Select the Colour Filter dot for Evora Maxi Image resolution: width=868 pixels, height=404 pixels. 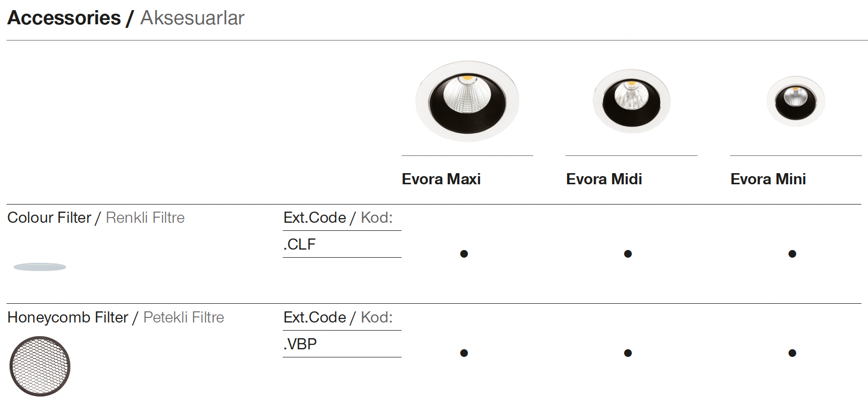click(464, 254)
